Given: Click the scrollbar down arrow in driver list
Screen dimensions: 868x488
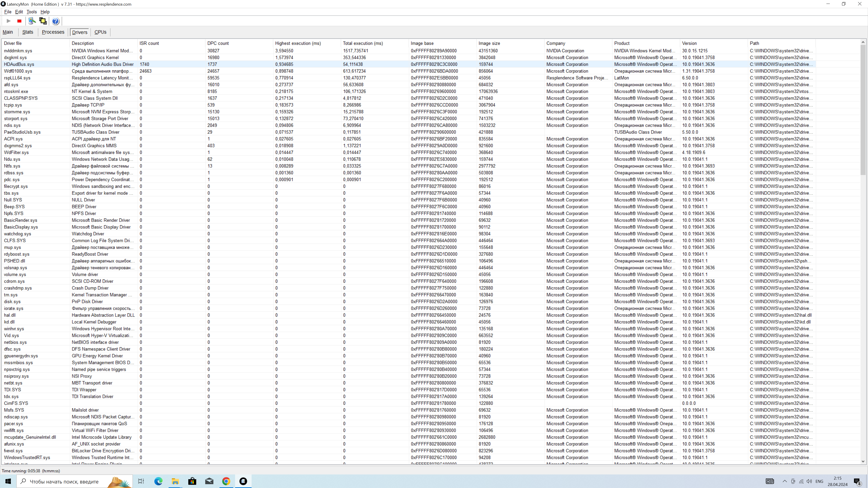Looking at the screenshot, I should [x=863, y=461].
